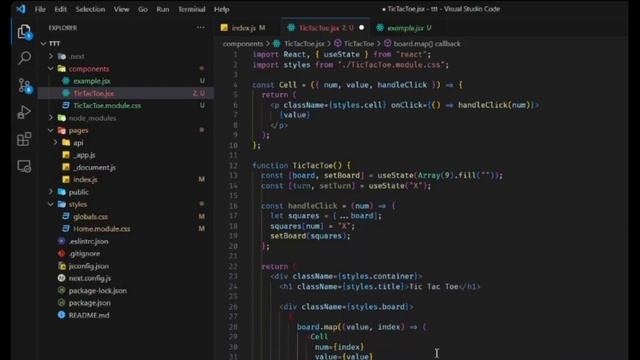Image resolution: width=640 pixels, height=360 pixels.
Task: Open the Run menu
Action: click(x=162, y=9)
